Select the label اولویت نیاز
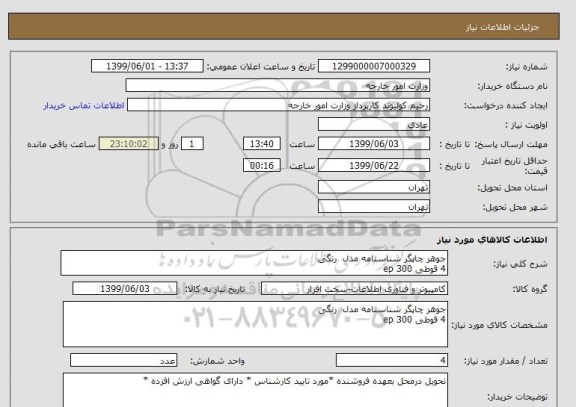The width and height of the screenshot is (576, 407). [x=526, y=125]
